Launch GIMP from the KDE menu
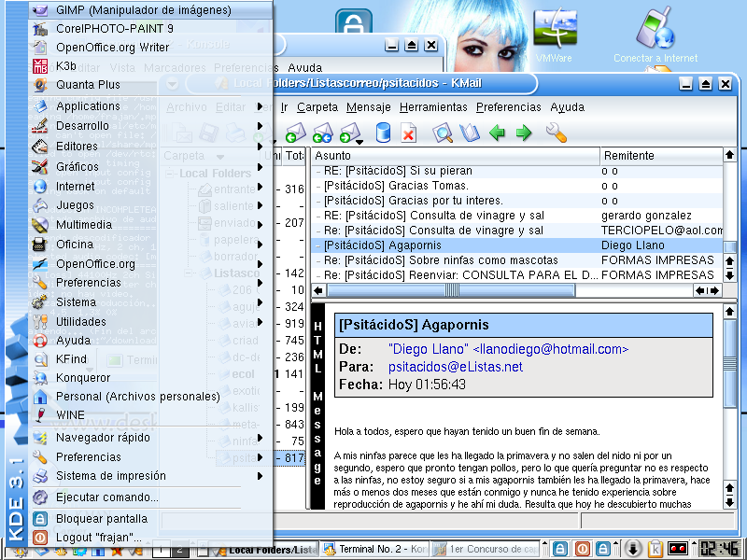The image size is (747, 560). point(150,10)
